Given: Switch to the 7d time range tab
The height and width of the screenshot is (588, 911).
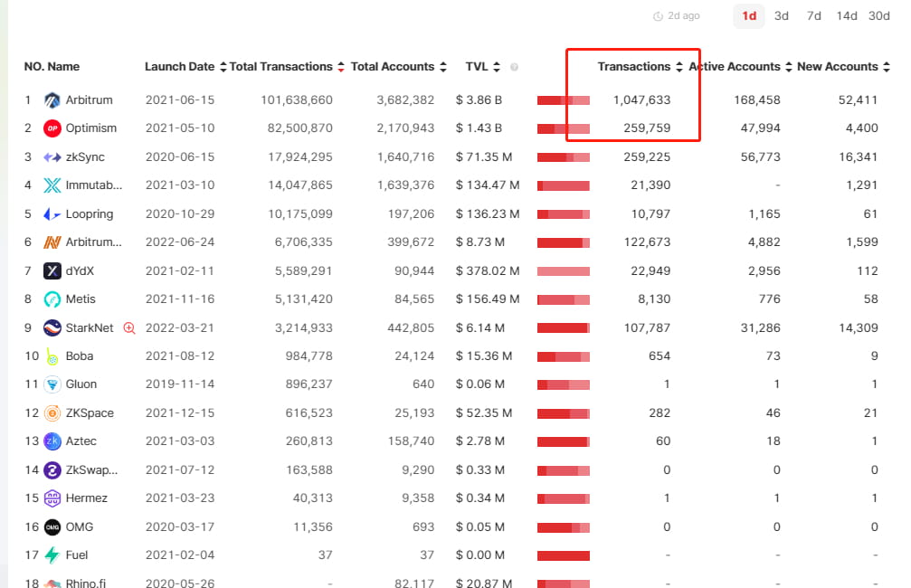Looking at the screenshot, I should (813, 15).
